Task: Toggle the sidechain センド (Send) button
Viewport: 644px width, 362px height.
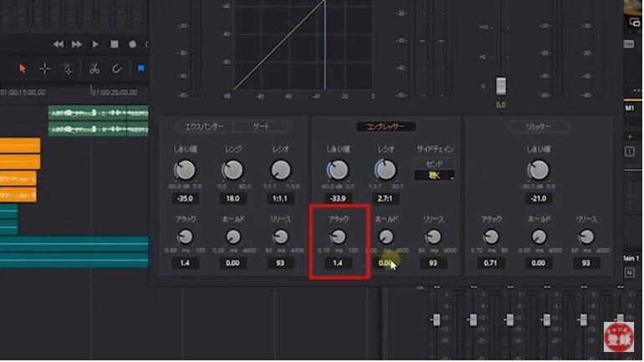Action: pos(435,164)
